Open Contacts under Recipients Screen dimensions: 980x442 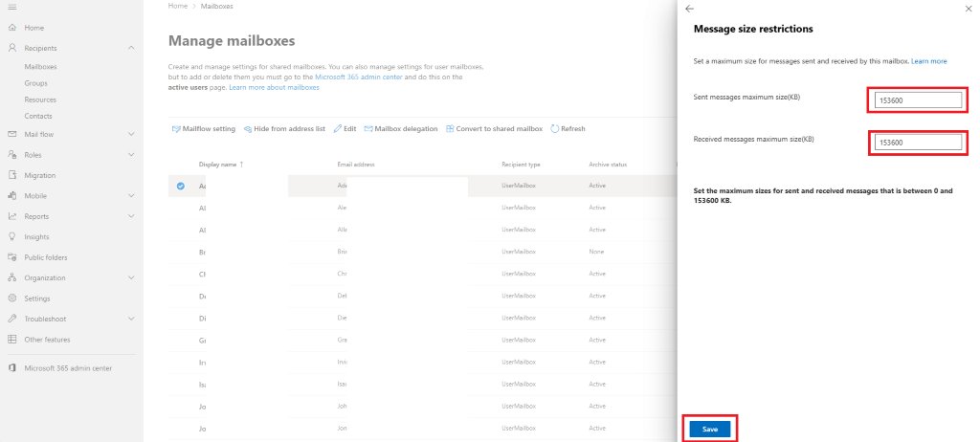(x=38, y=116)
